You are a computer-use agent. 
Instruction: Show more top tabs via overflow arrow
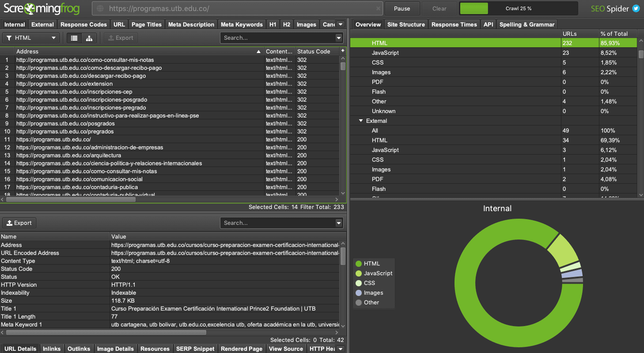pyautogui.click(x=341, y=24)
